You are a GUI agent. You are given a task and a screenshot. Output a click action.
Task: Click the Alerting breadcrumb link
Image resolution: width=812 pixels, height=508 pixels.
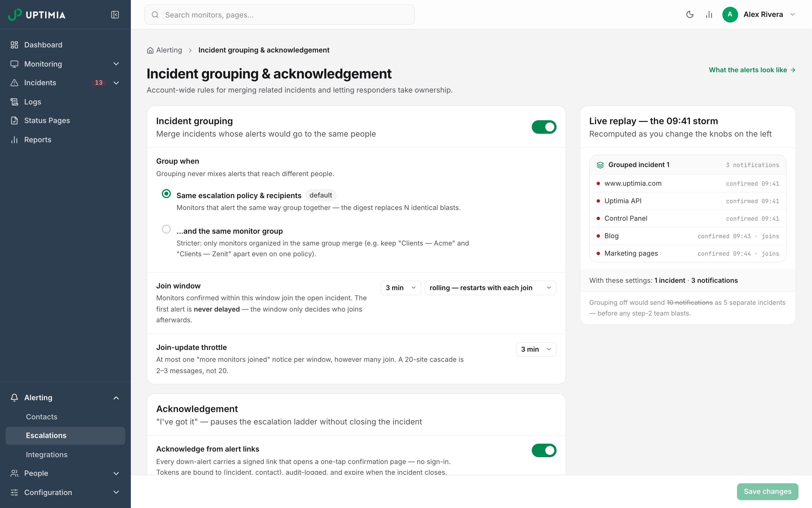tap(169, 50)
